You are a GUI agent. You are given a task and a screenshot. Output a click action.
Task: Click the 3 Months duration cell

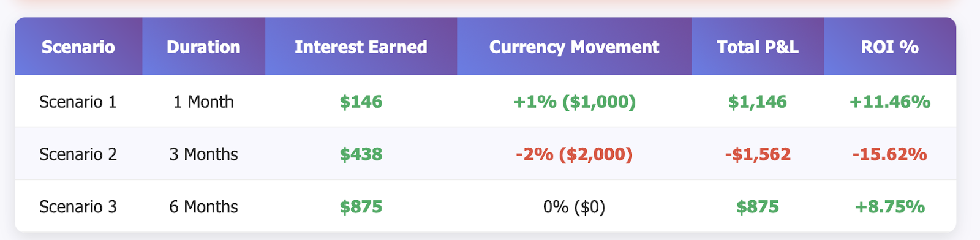point(204,154)
